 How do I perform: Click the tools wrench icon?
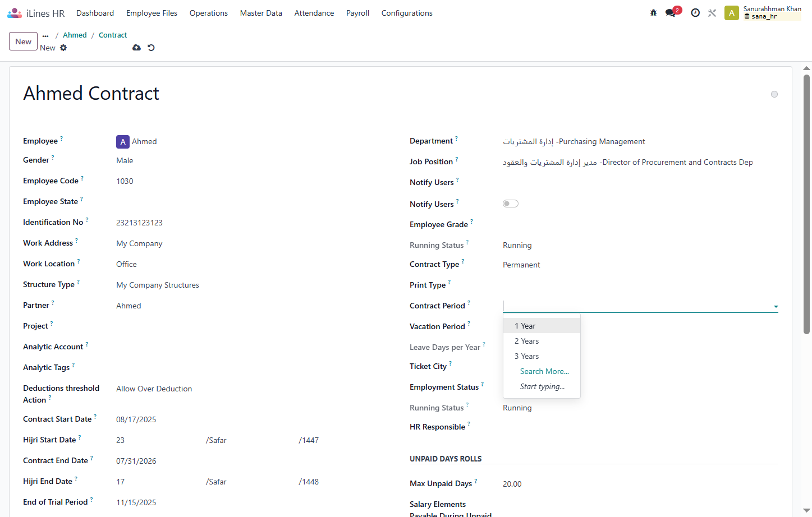(x=712, y=13)
